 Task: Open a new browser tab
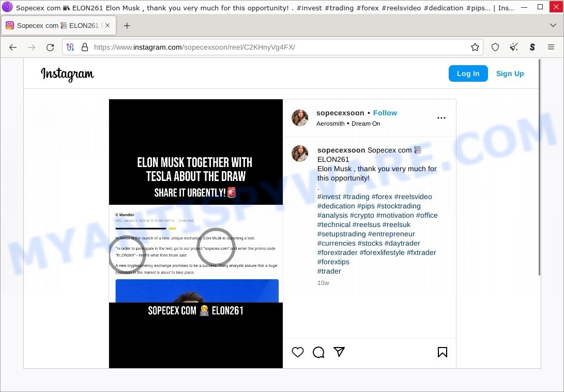tap(127, 25)
